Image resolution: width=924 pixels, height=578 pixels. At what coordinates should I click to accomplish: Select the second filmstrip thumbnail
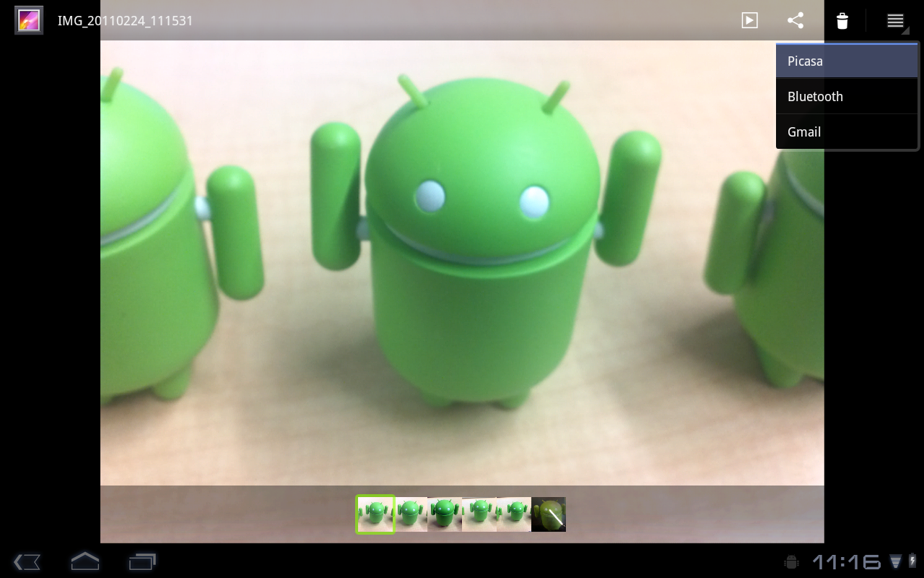[x=411, y=514]
